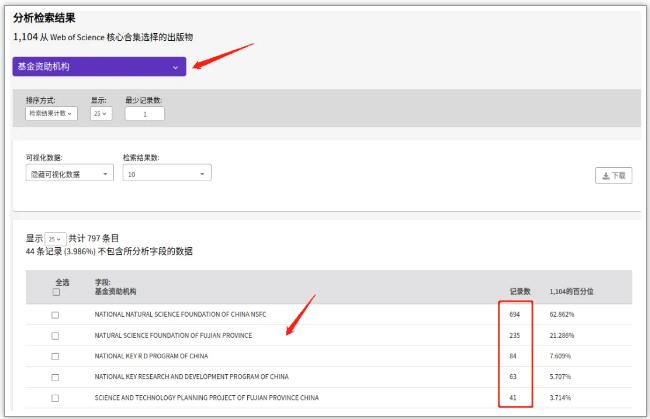
Task: Click the 下载 download icon button
Action: point(614,176)
